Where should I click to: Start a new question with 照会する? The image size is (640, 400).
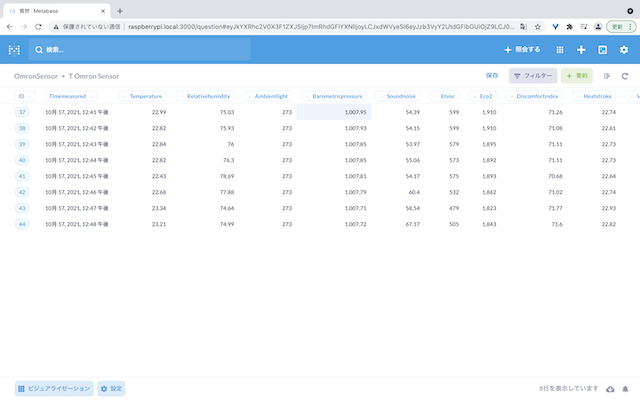pos(522,49)
